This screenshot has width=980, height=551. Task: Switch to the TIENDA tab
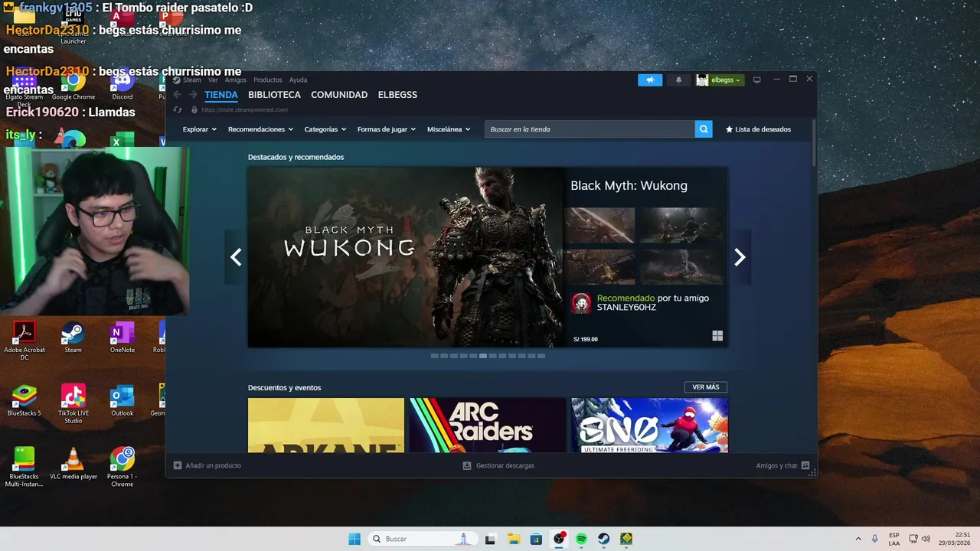221,95
